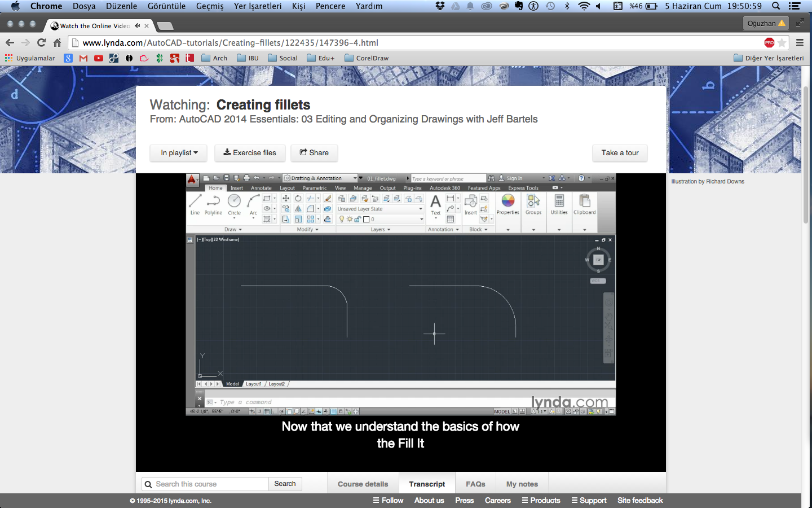Click the Chrome back arrow
This screenshot has height=508, width=812.
pyautogui.click(x=10, y=42)
